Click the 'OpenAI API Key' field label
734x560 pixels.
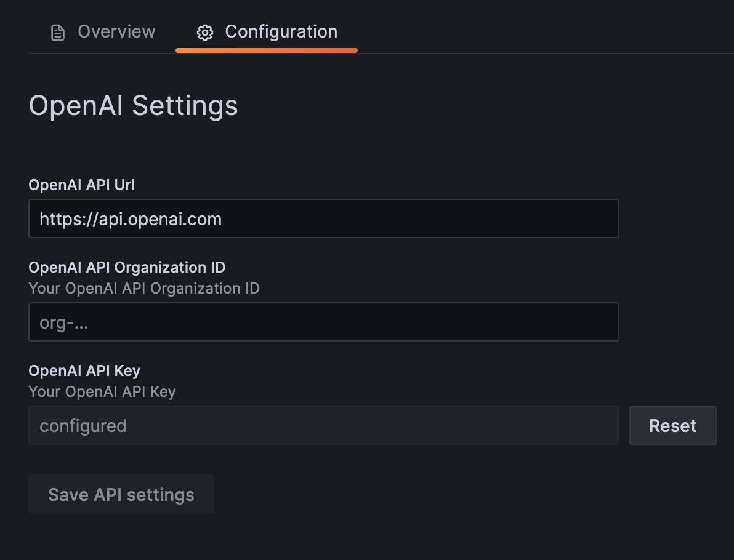pos(84,371)
